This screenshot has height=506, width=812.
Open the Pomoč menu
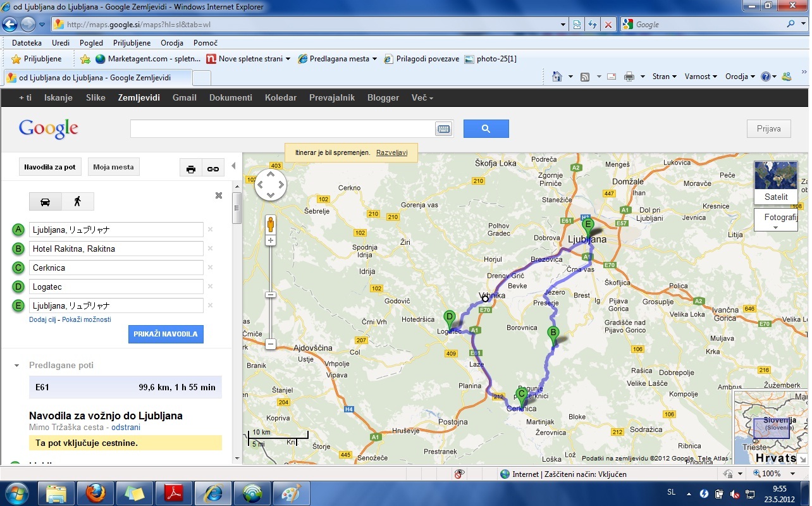coord(206,43)
